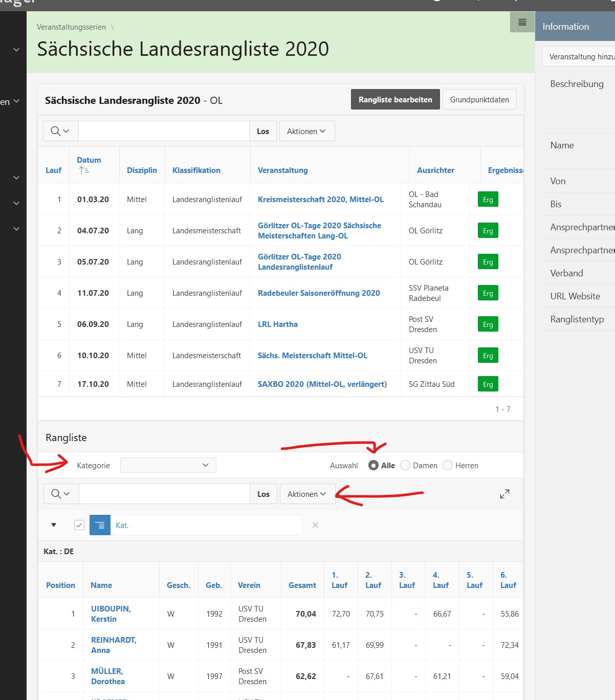Click the Position column header
This screenshot has height=700, width=615.
pyautogui.click(x=60, y=585)
